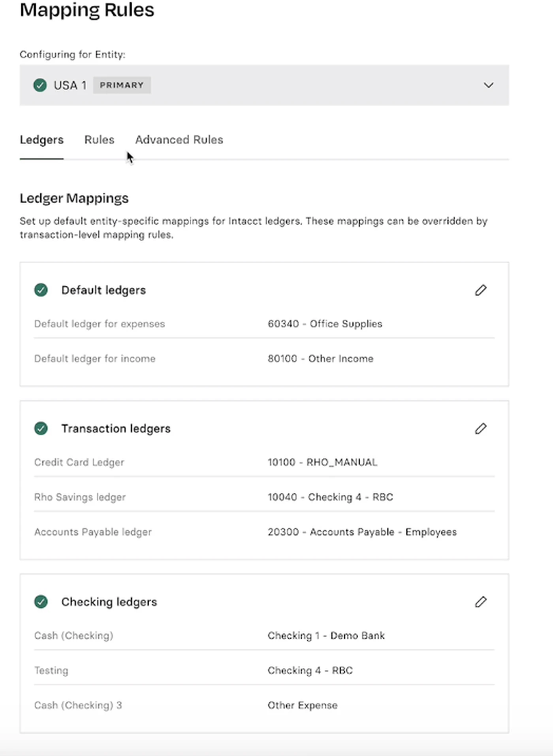Click 10040 - Checking 4 - RBC

coord(330,497)
